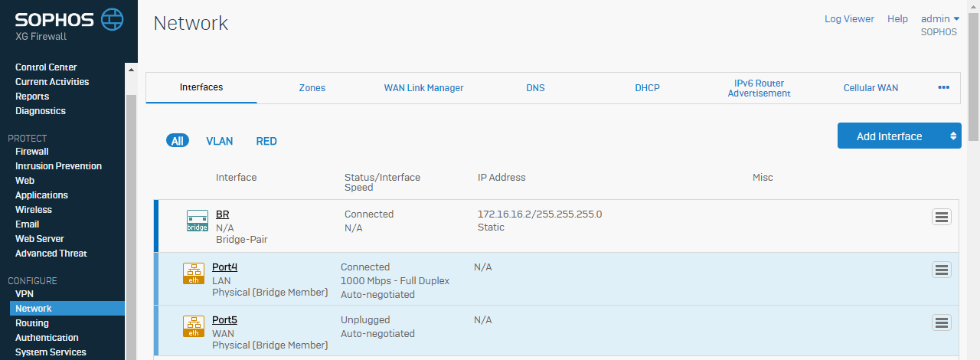Go to Firewall in the sidebar
The height and width of the screenshot is (360, 980).
click(x=32, y=152)
